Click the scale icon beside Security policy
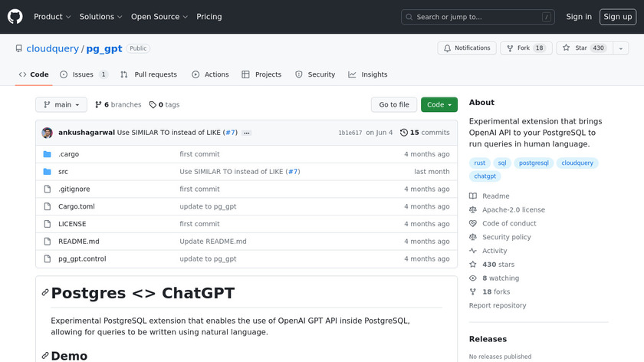Screen dimensions: 644x362 pos(473,237)
